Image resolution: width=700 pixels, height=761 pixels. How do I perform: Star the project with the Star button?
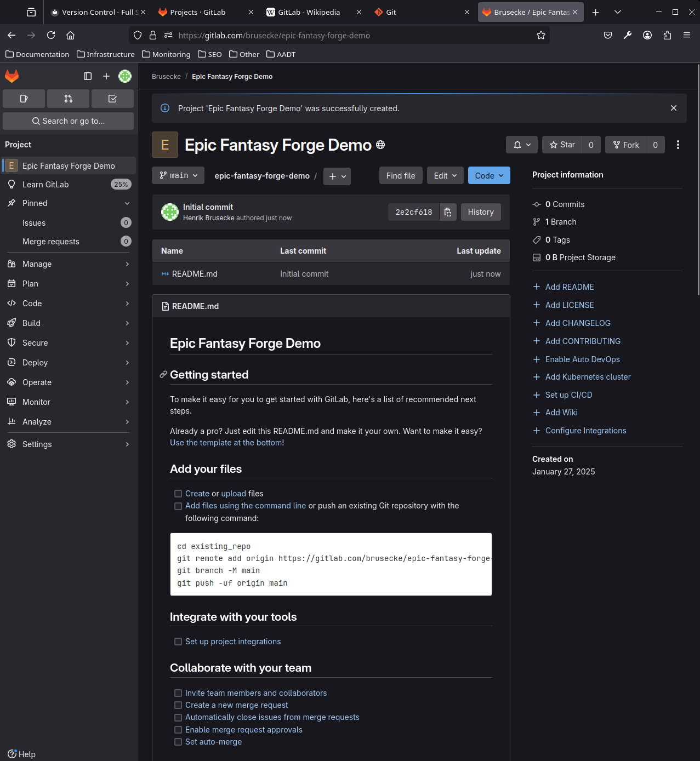point(562,145)
